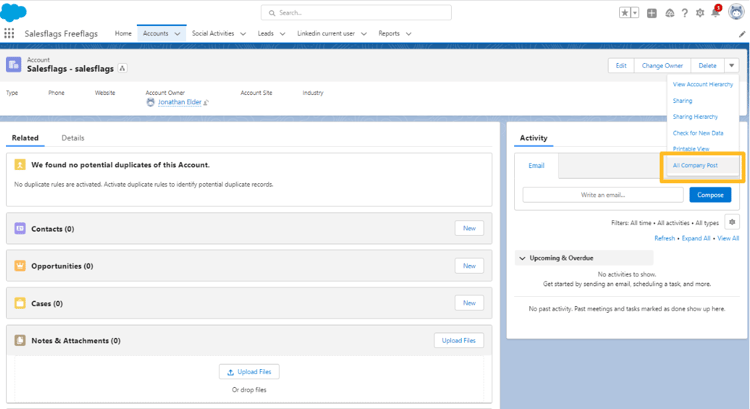
Task: Click the Expand All link
Action: click(695, 238)
